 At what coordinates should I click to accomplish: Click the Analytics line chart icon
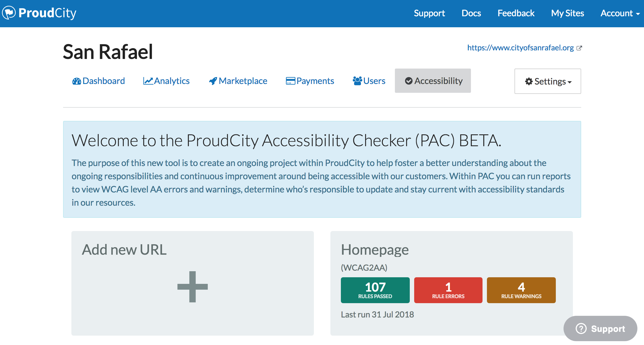click(x=148, y=81)
